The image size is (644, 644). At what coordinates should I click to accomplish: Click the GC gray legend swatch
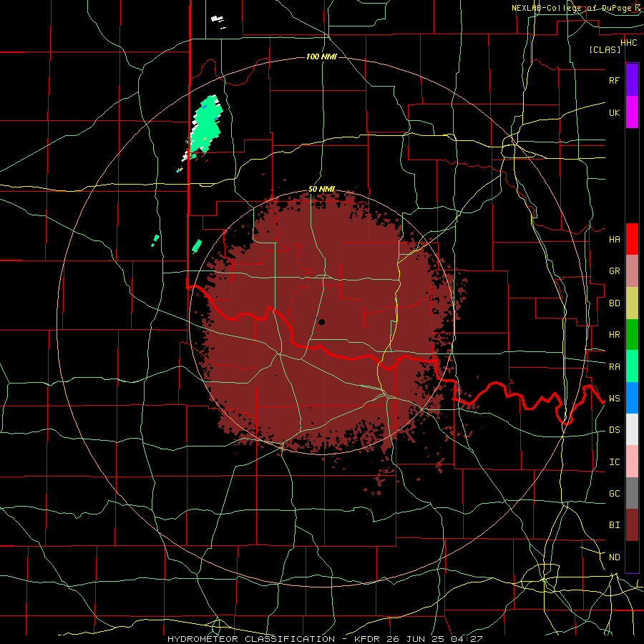pos(632,493)
